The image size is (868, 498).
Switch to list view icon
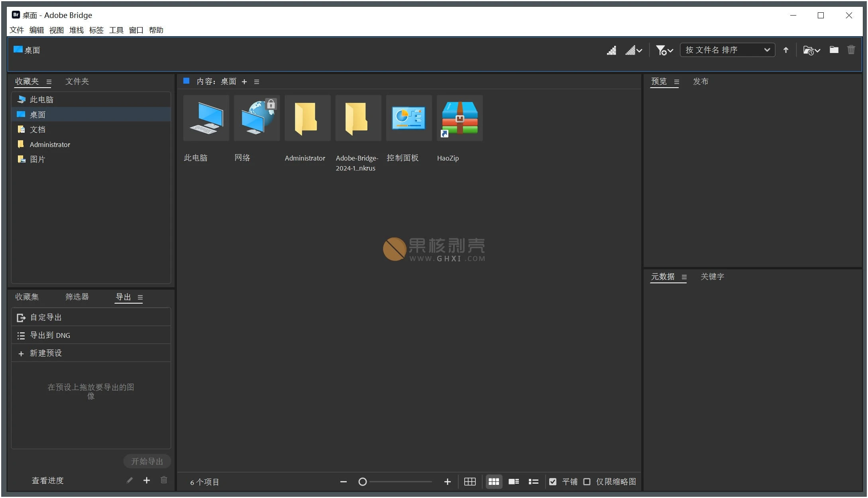[533, 482]
